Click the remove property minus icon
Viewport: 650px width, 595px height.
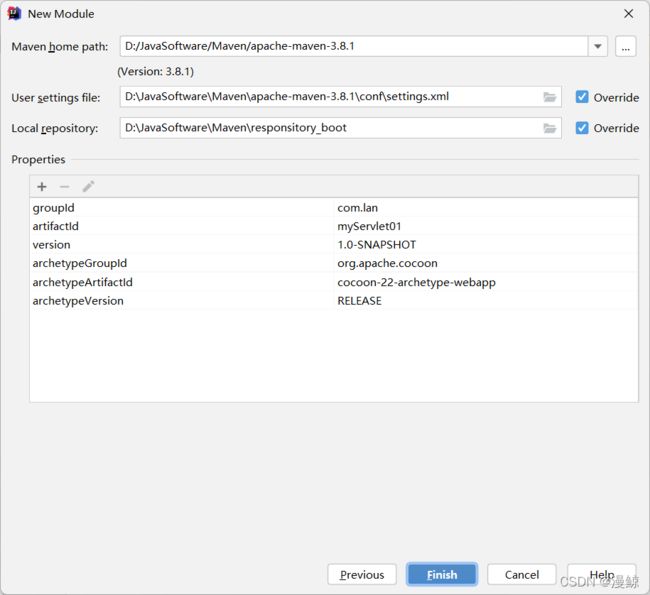point(64,187)
